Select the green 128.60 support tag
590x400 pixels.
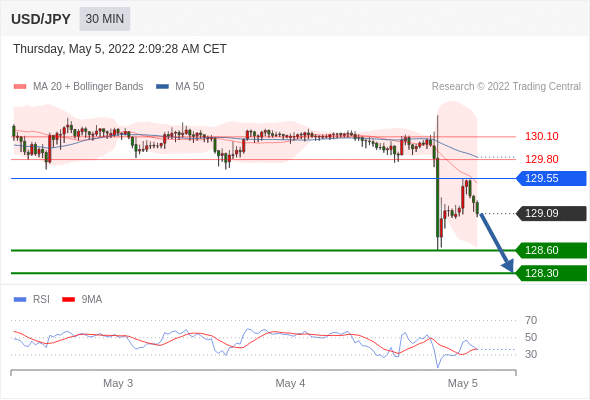(551, 250)
